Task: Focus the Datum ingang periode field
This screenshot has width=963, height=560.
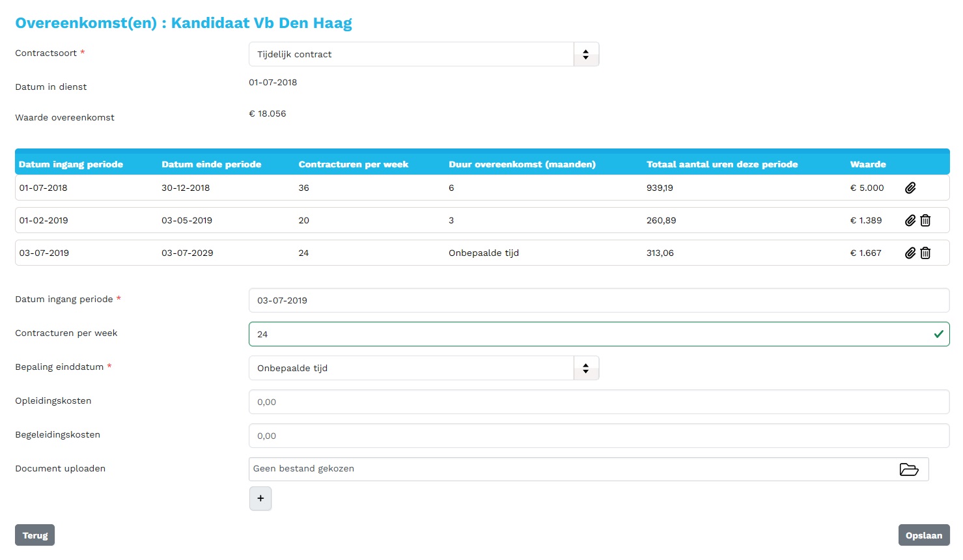Action: (599, 300)
